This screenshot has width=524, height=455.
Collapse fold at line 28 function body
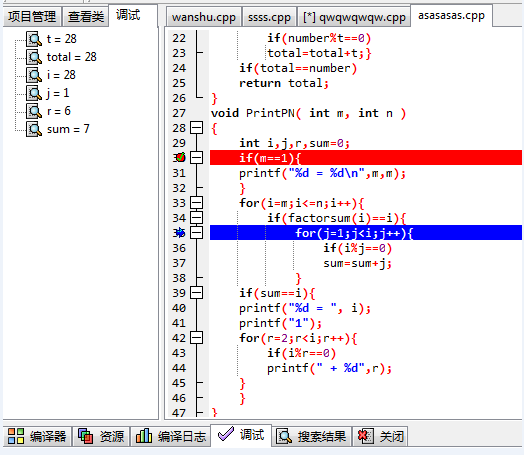(196, 128)
